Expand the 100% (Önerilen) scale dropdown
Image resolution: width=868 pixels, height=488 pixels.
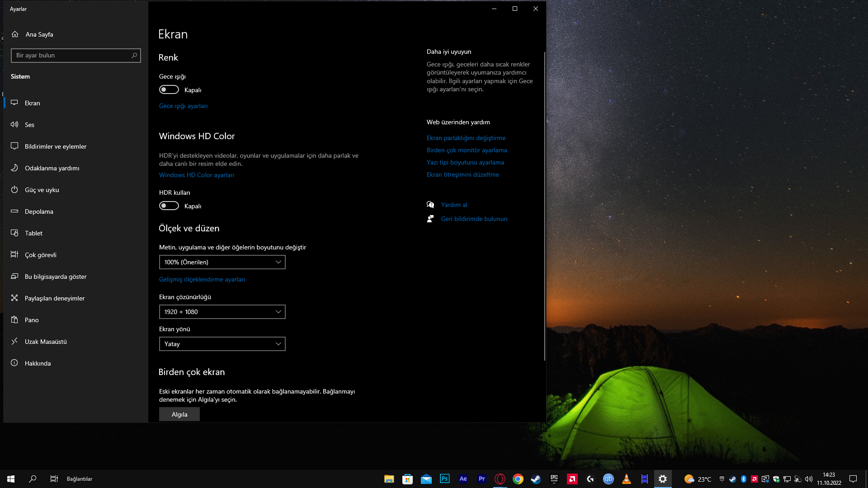(x=222, y=262)
